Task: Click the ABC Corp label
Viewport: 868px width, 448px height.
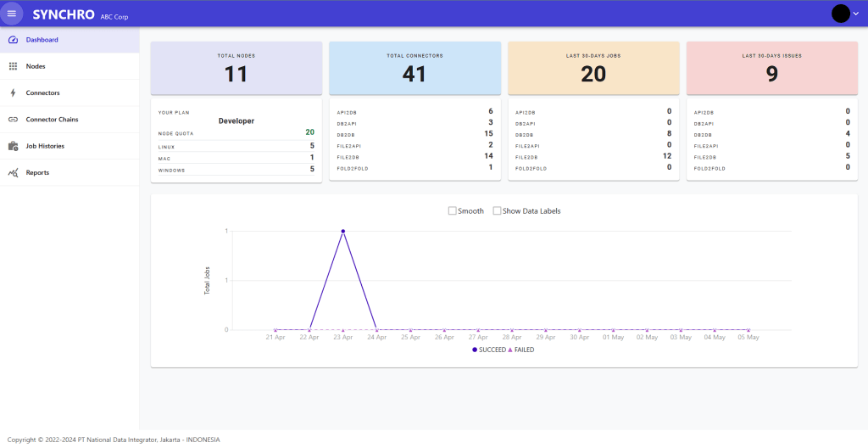Action: (114, 17)
